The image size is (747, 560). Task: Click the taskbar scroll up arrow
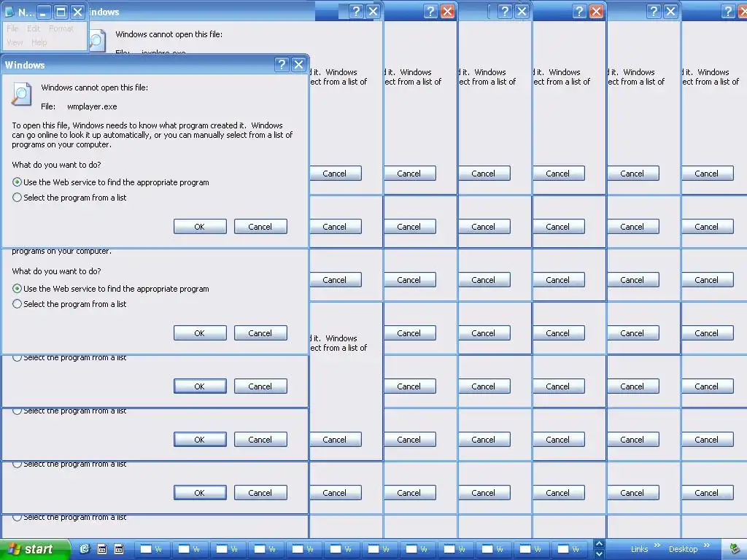pyautogui.click(x=600, y=544)
